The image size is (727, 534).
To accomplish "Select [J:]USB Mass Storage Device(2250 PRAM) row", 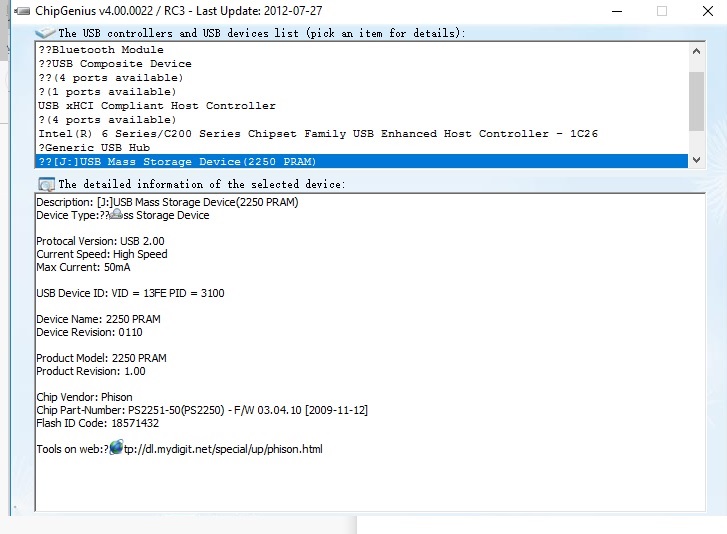I will (x=362, y=161).
